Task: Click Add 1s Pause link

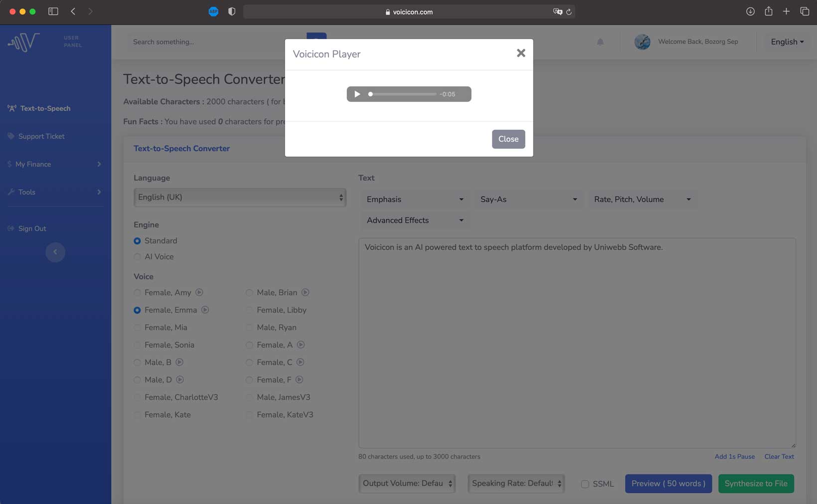Action: [x=734, y=457]
